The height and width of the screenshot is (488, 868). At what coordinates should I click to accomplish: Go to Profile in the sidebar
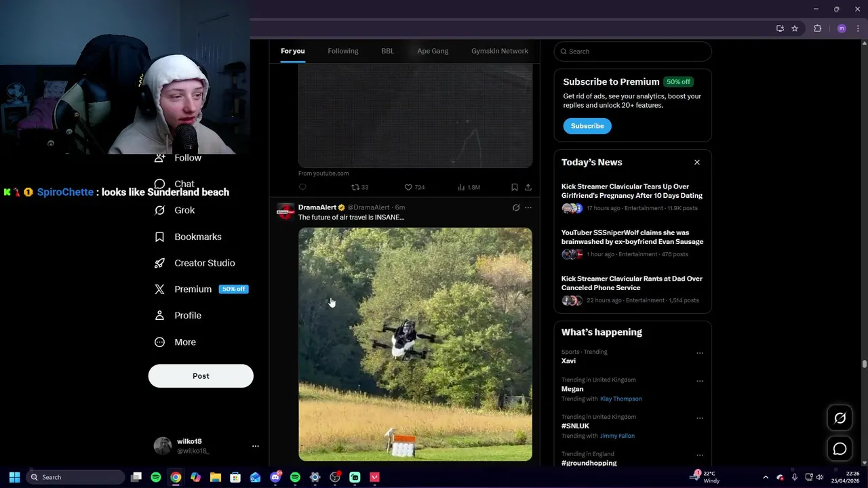pyautogui.click(x=178, y=315)
